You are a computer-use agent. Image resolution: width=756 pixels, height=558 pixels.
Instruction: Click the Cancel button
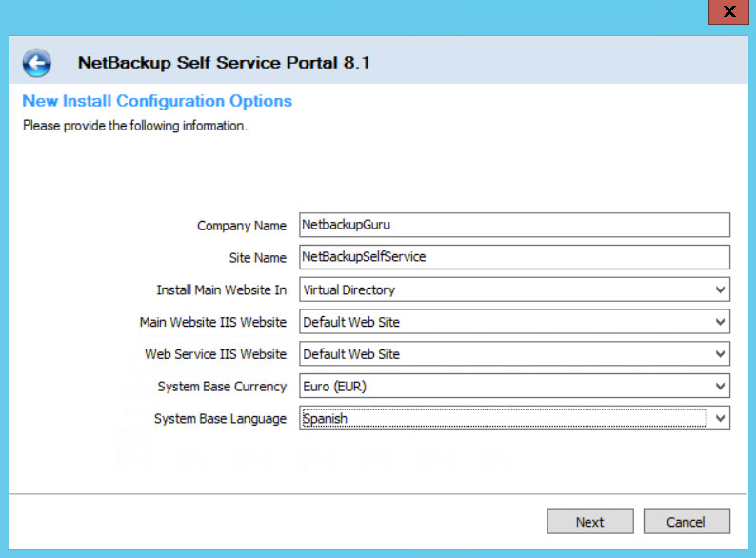(x=686, y=522)
